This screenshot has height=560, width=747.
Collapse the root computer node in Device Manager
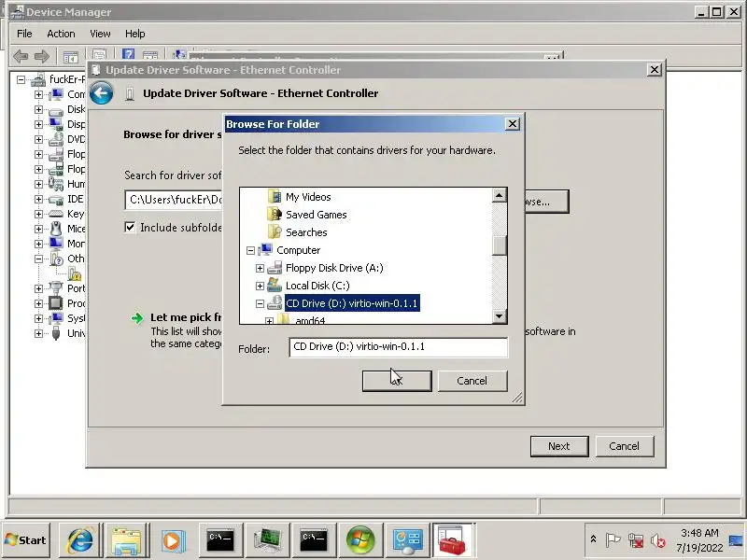(x=21, y=79)
